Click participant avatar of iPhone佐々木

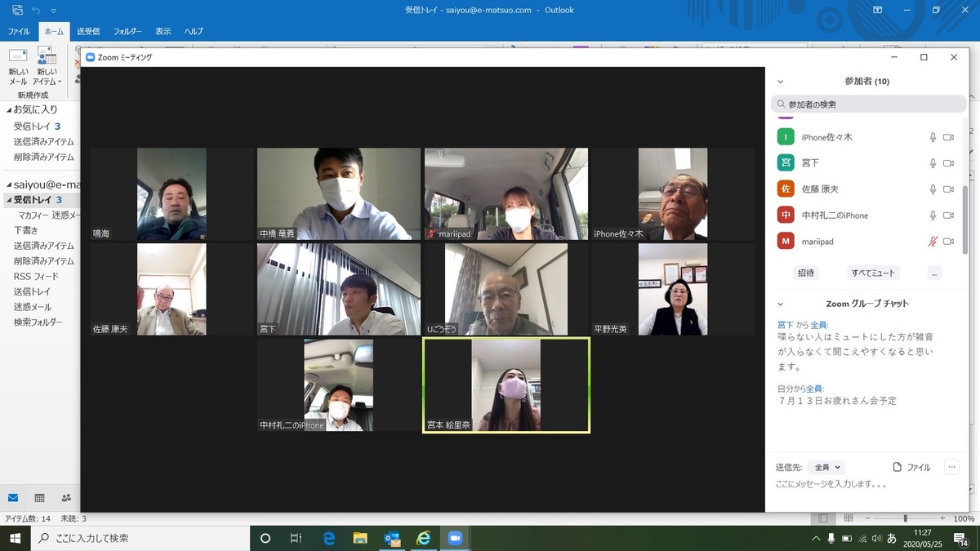pyautogui.click(x=785, y=137)
